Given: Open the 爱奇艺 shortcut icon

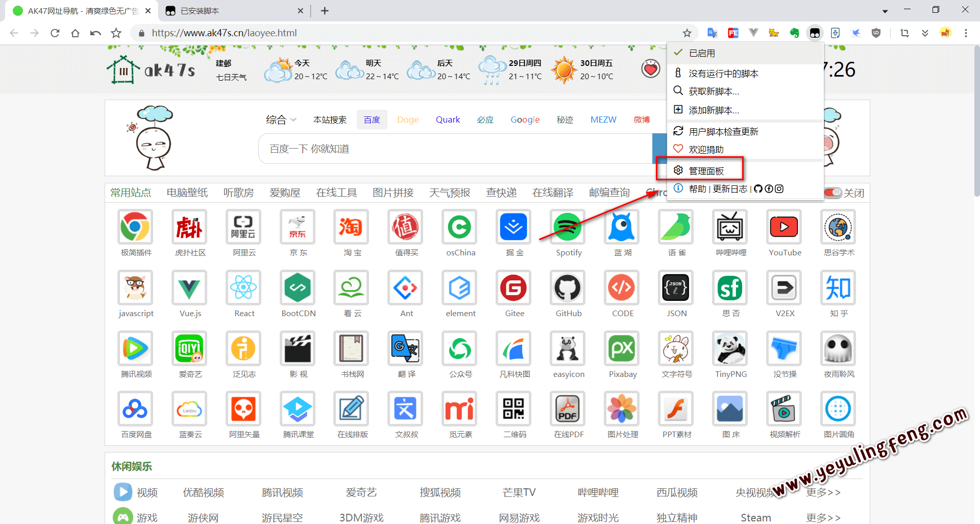Looking at the screenshot, I should click(x=189, y=348).
